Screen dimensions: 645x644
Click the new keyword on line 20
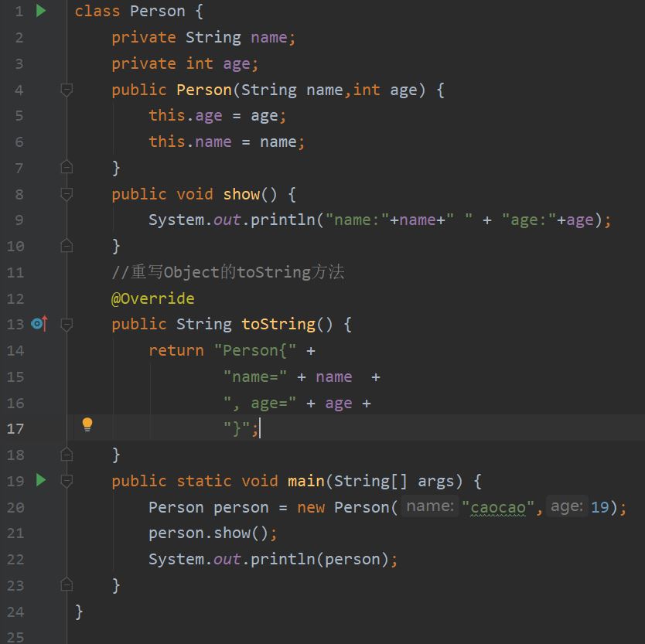pyautogui.click(x=311, y=507)
